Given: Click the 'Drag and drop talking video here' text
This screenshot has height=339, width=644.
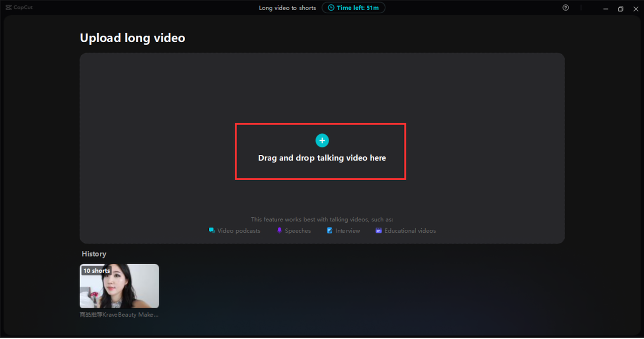Looking at the screenshot, I should click(322, 158).
